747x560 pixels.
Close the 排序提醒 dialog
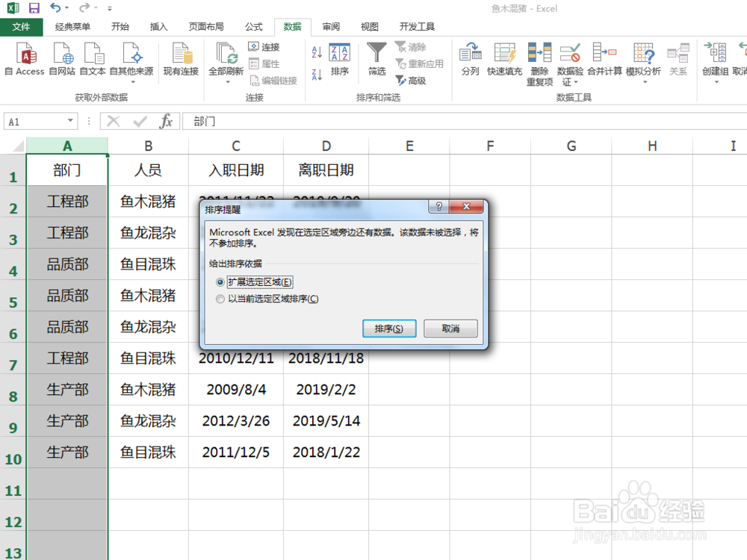466,206
